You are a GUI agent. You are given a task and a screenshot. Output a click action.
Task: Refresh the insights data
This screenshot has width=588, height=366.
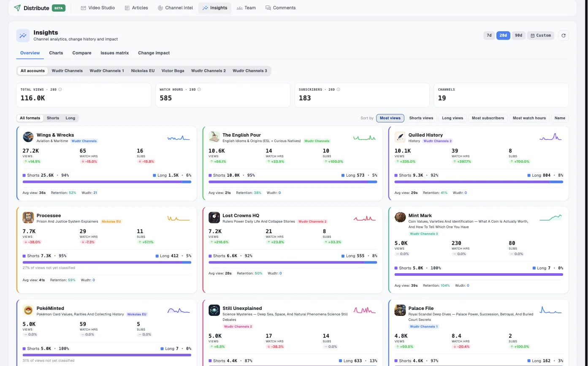click(563, 35)
